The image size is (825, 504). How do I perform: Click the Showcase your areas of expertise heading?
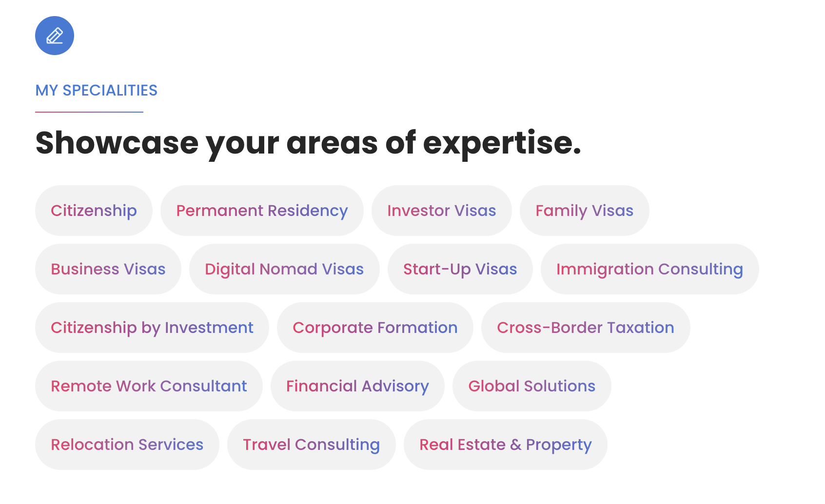tap(308, 143)
